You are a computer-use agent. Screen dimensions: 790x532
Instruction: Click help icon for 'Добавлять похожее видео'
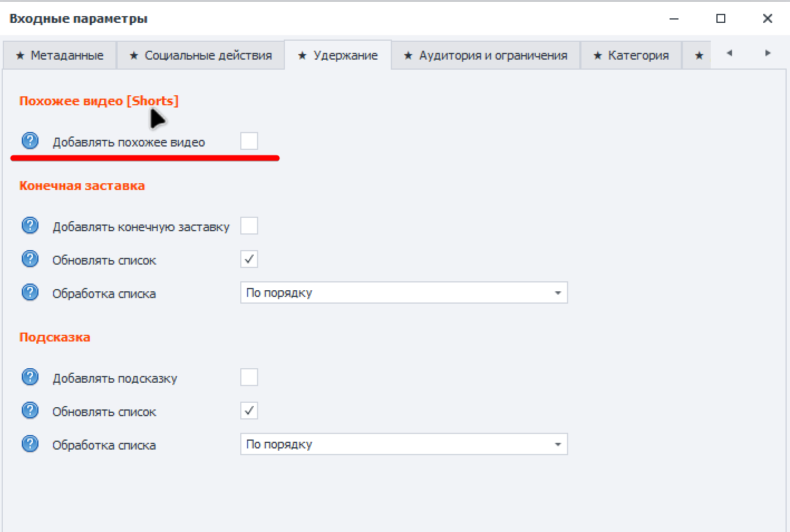point(30,141)
